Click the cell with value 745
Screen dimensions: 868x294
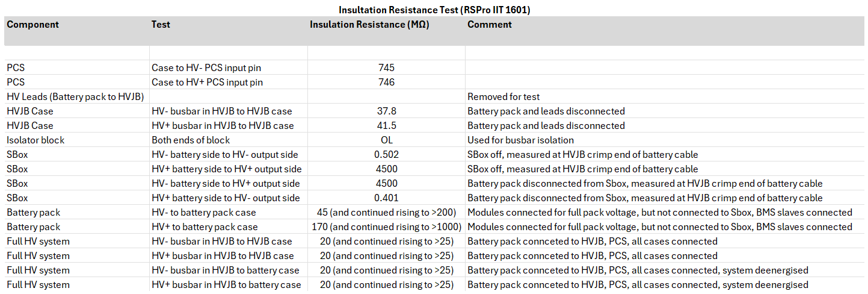click(x=386, y=67)
